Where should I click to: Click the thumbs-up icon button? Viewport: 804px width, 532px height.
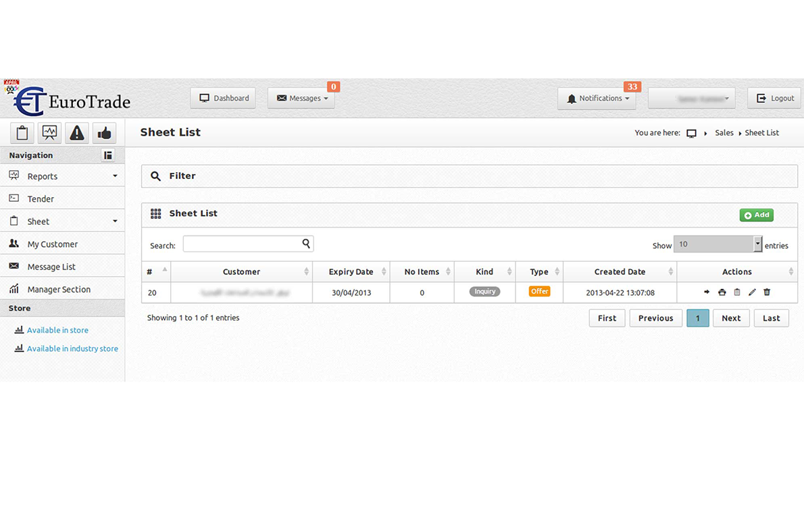104,133
